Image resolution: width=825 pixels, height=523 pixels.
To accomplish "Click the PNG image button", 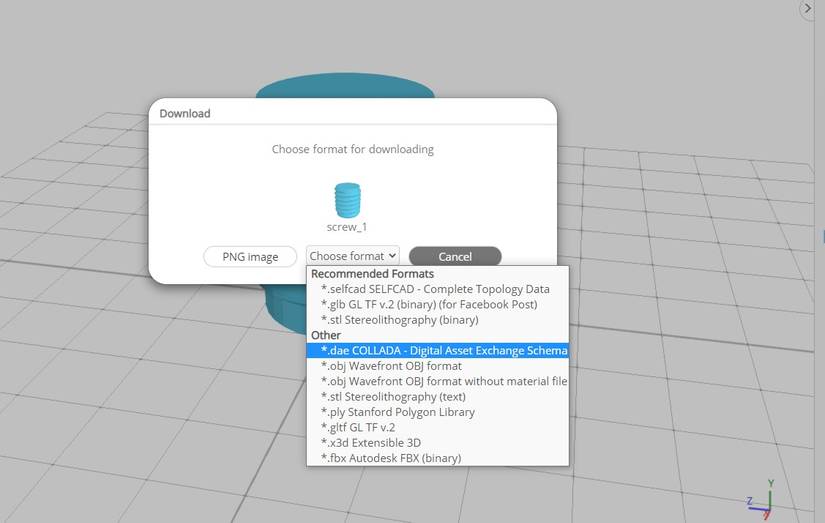I will pos(250,257).
